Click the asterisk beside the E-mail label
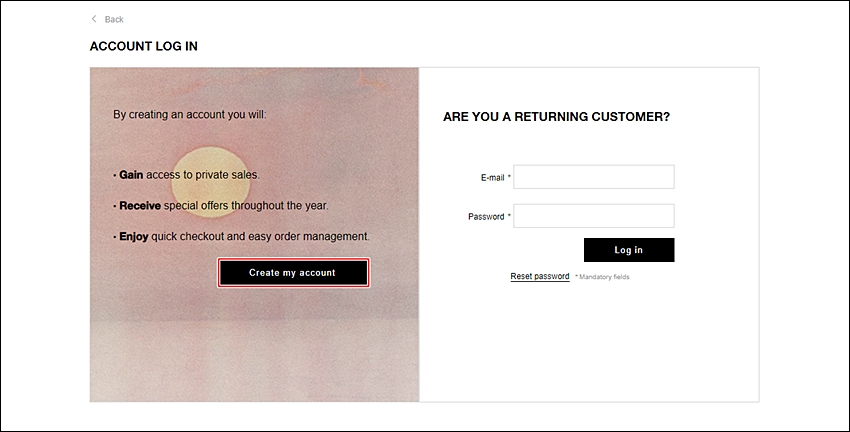 509,177
